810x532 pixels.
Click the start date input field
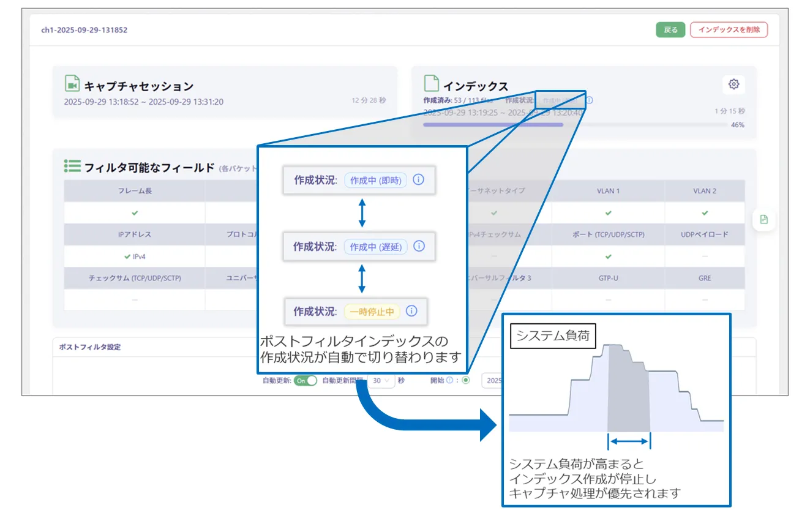(492, 380)
